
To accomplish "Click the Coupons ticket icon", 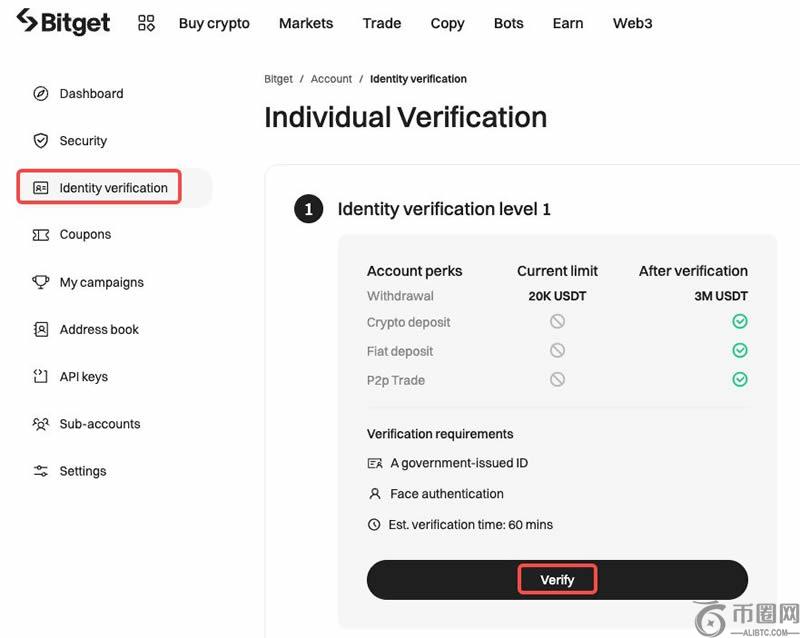I will (x=41, y=235).
